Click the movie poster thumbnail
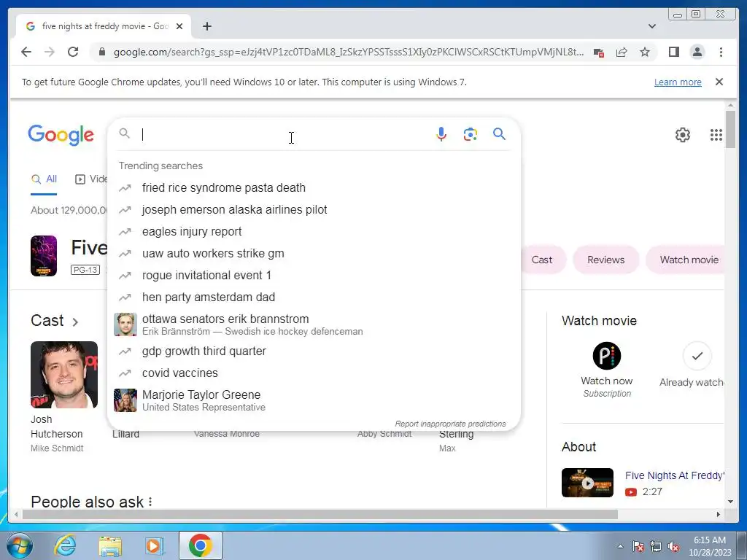The height and width of the screenshot is (560, 747). click(x=44, y=256)
